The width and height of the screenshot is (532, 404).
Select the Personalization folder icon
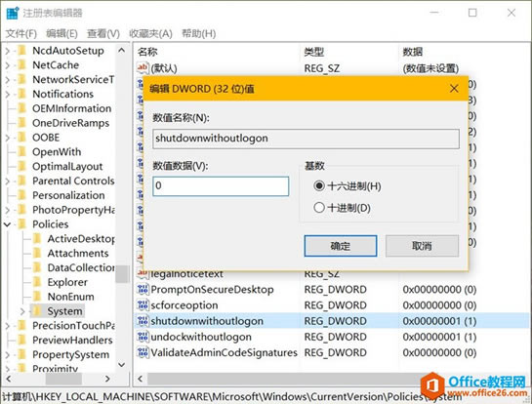pos(22,195)
